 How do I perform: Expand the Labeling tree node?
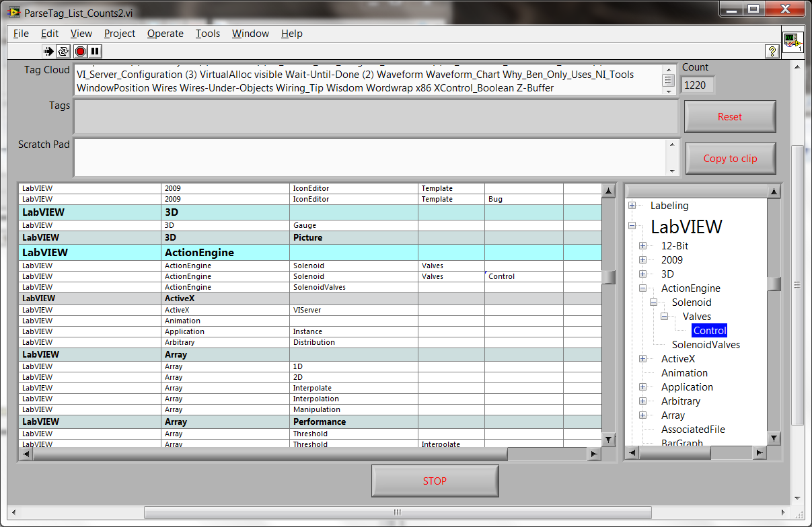pos(632,206)
